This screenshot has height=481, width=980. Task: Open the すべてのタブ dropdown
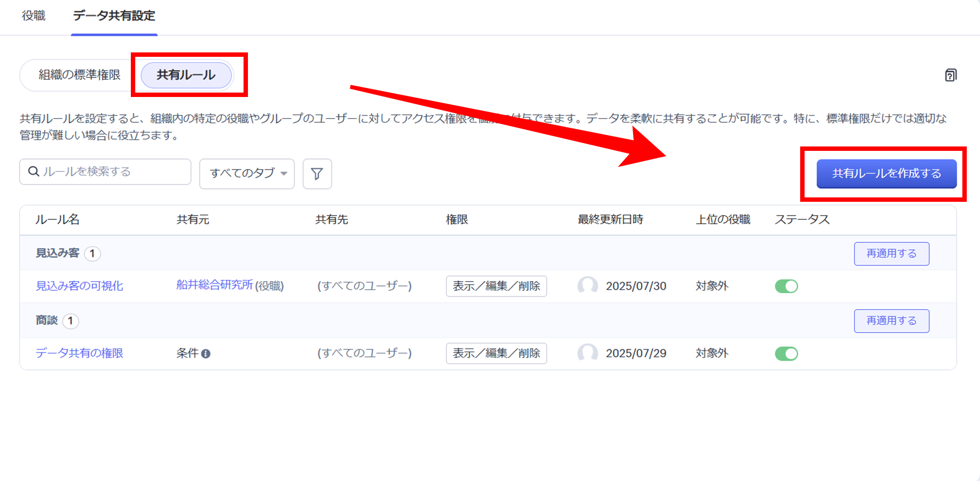(x=247, y=173)
